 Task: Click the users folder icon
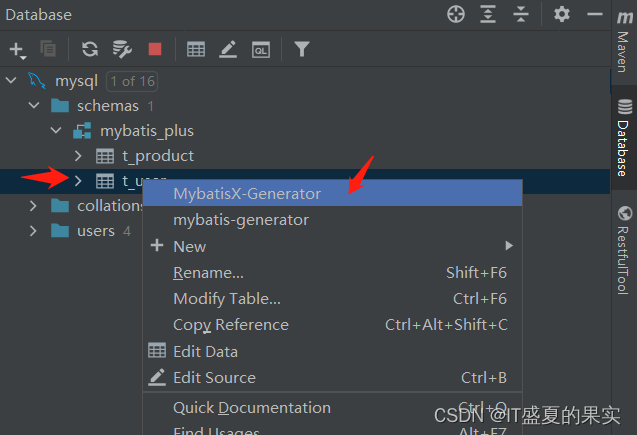click(x=60, y=231)
